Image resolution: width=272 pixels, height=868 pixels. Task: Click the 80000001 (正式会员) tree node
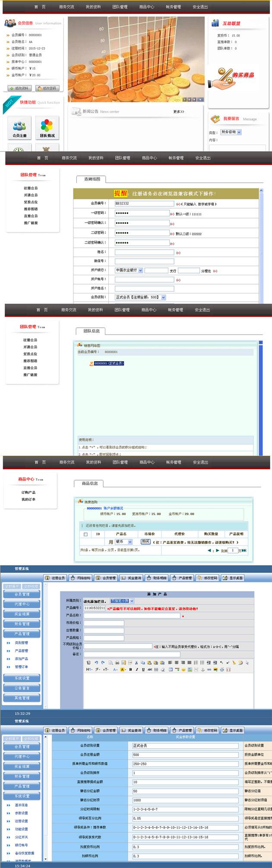[x=109, y=363]
